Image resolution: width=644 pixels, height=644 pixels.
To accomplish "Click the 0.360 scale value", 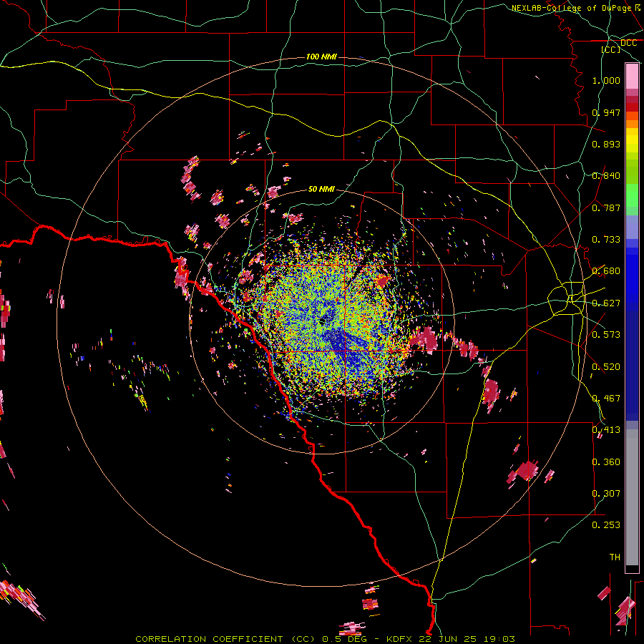I will click(606, 462).
